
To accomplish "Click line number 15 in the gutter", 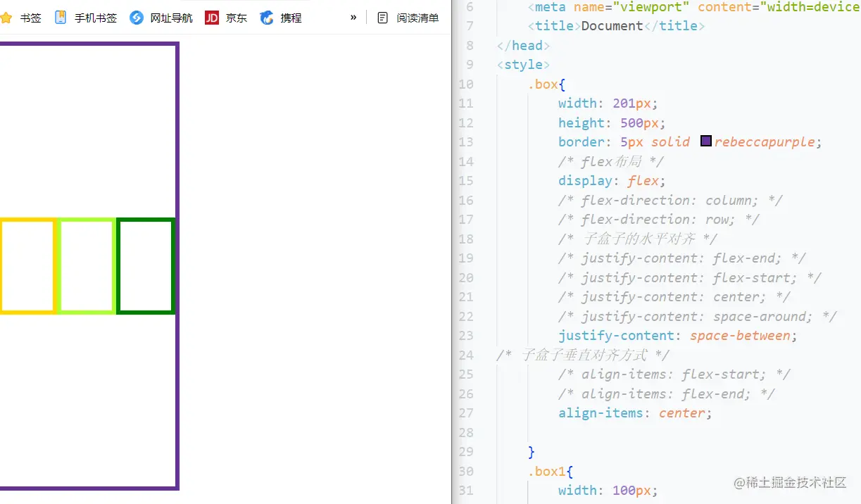I will pyautogui.click(x=465, y=181).
